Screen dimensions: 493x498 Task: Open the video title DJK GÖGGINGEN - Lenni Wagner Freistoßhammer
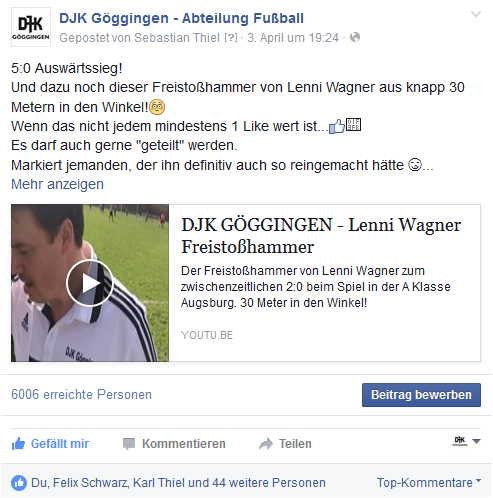(321, 236)
